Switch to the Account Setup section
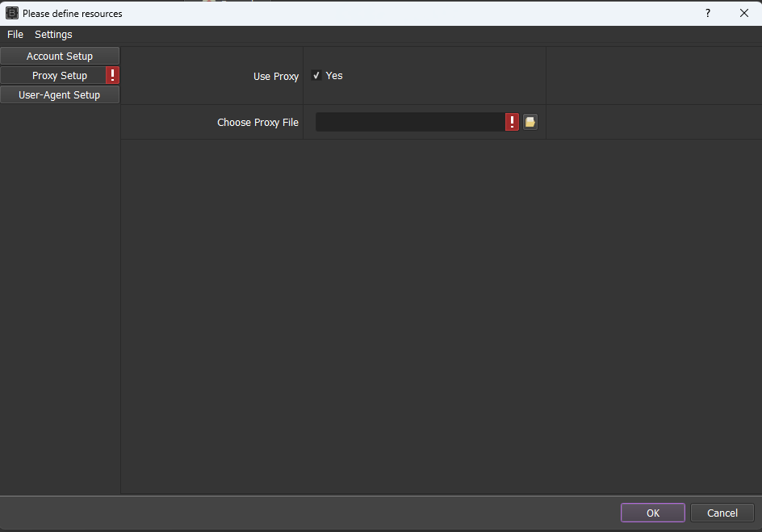 pyautogui.click(x=60, y=56)
